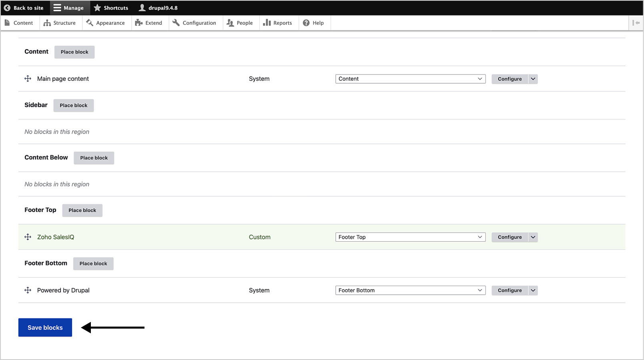Viewport: 644px width, 360px height.
Task: Place block in the Sidebar region
Action: [x=74, y=106]
